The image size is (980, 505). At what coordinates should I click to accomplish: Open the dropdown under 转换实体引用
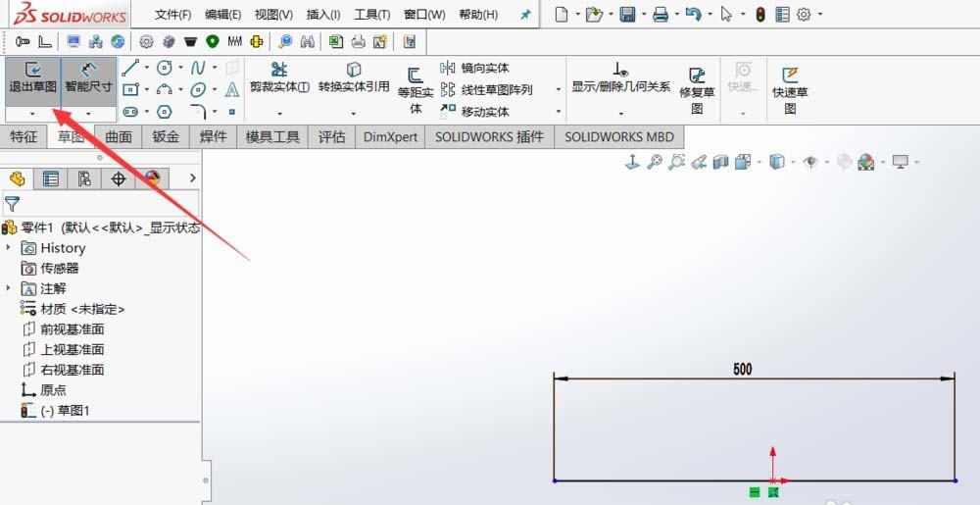click(354, 114)
